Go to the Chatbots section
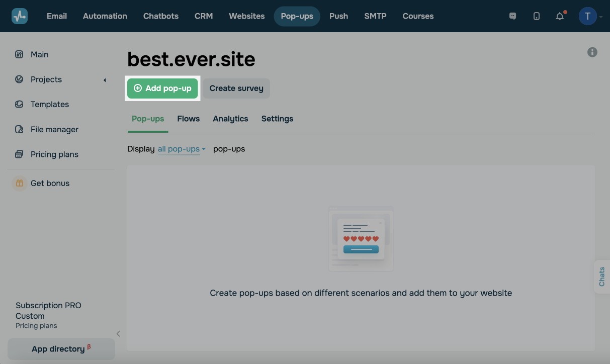Screen dimensions: 610x364 [161, 16]
